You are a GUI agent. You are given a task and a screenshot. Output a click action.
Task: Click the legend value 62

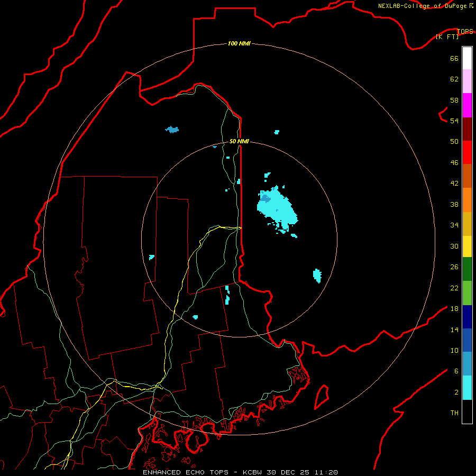click(454, 79)
